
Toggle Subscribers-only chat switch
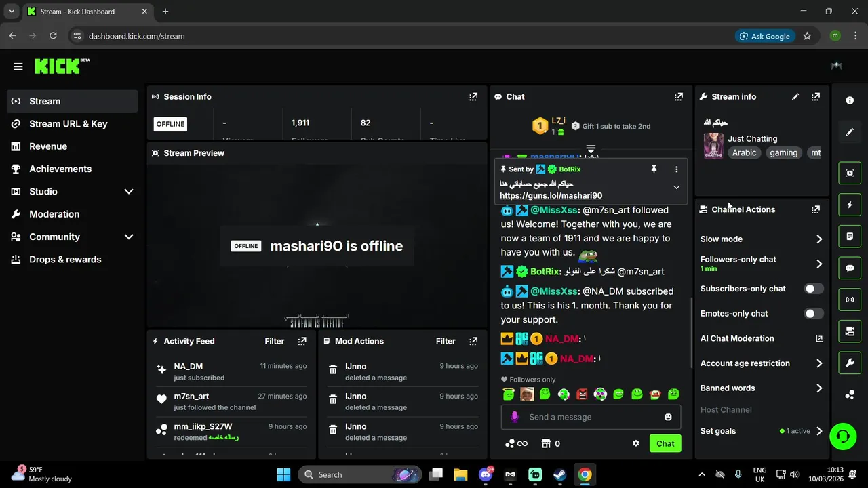pos(814,289)
